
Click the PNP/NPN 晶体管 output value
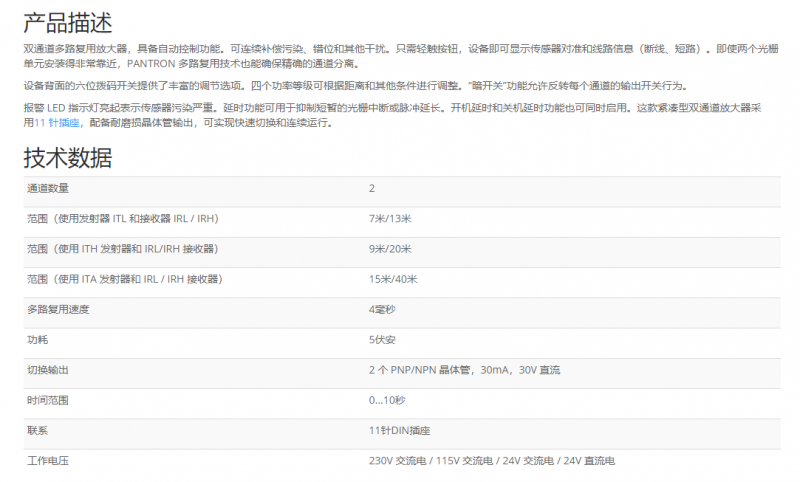pos(465,370)
